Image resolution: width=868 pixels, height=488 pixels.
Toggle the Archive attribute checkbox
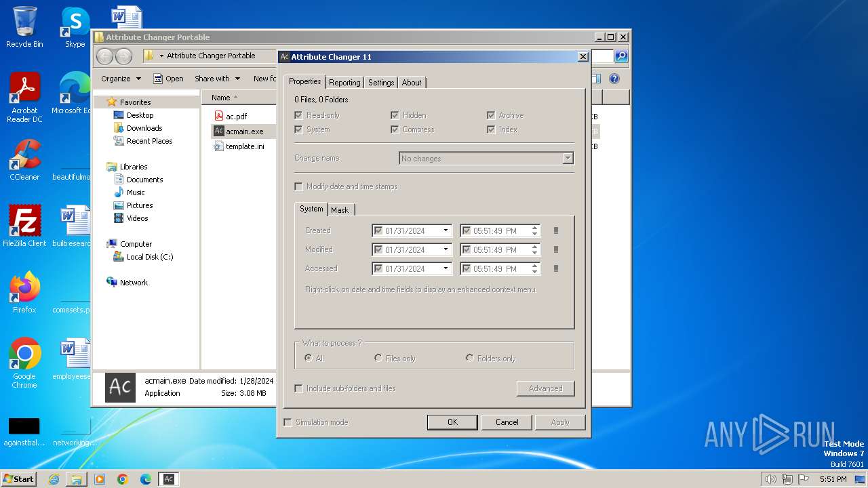click(491, 115)
